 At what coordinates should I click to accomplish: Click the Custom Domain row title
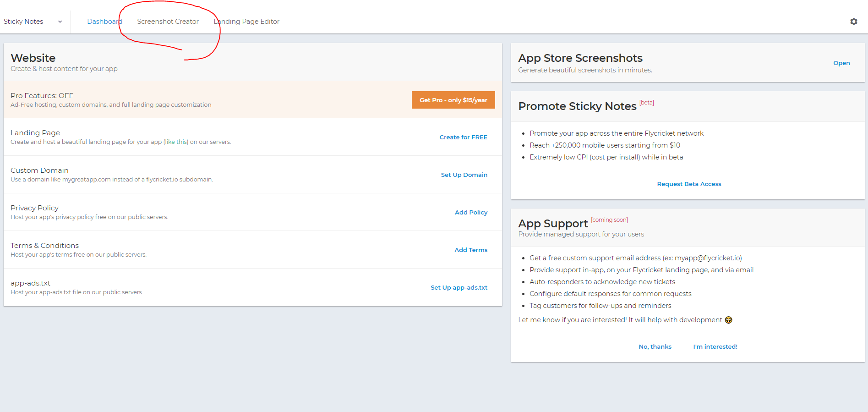pos(39,170)
